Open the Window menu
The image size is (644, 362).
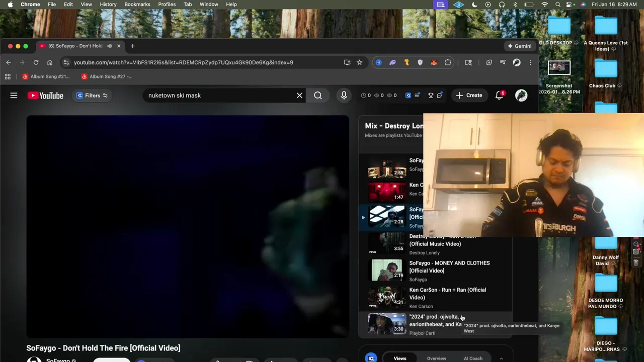tap(209, 5)
